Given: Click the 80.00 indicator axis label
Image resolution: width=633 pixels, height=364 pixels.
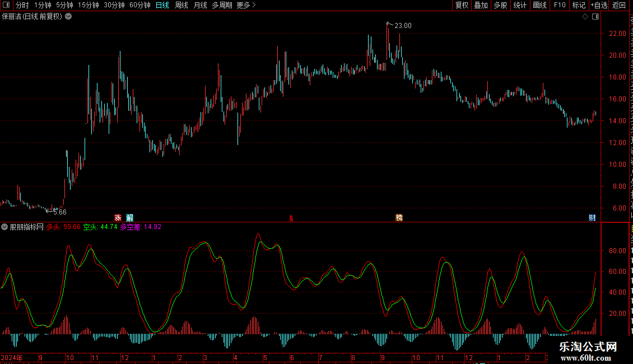Looking at the screenshot, I should [x=618, y=251].
